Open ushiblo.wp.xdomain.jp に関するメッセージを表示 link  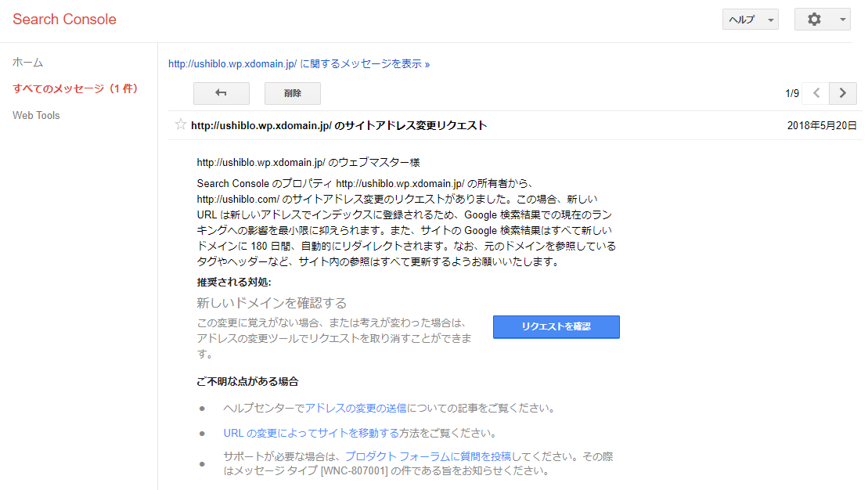click(299, 63)
